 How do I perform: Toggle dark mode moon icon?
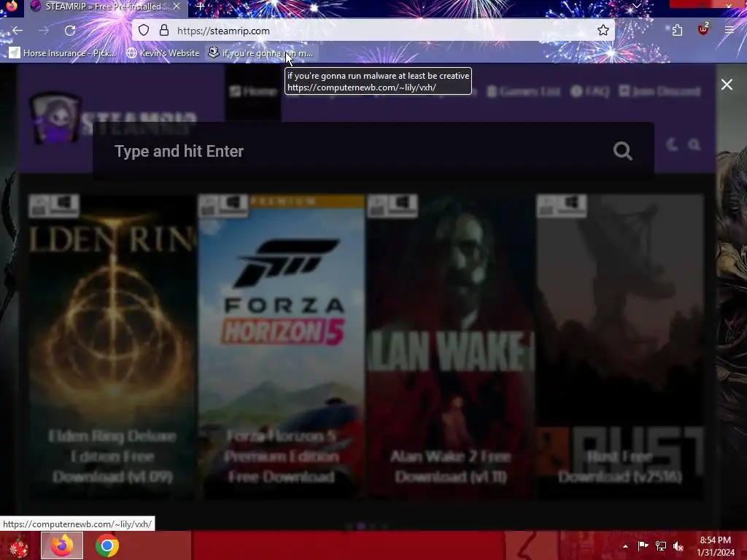672,144
